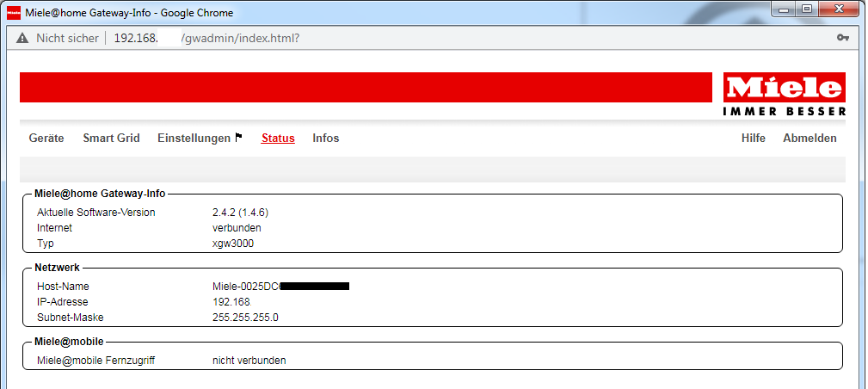
Task: Click the Not Secure warning triangle icon
Action: pyautogui.click(x=22, y=38)
